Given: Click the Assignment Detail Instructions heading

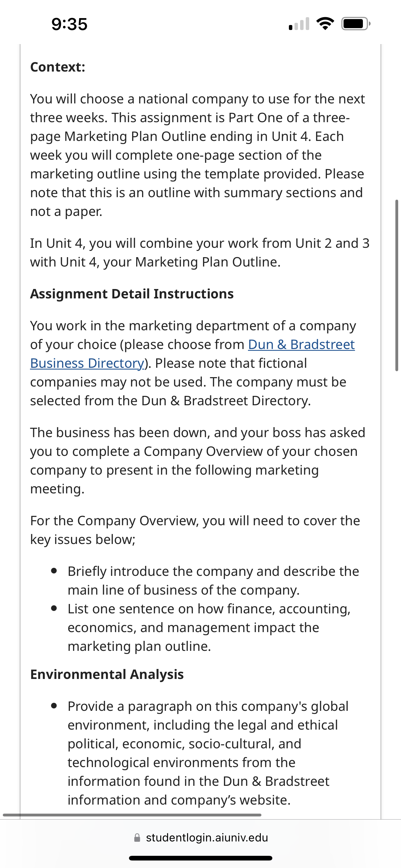Looking at the screenshot, I should coord(132,294).
